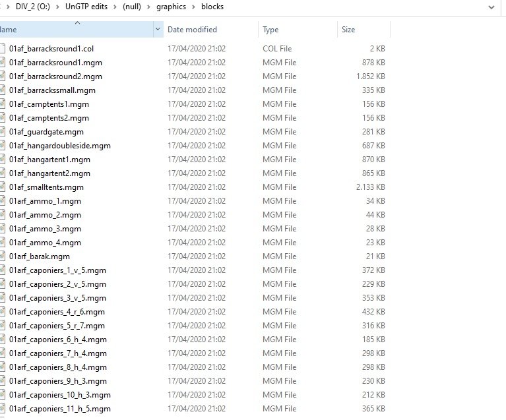Click the 2.133 KB size cell
Image resolution: width=506 pixels, height=420 pixels.
tap(371, 187)
